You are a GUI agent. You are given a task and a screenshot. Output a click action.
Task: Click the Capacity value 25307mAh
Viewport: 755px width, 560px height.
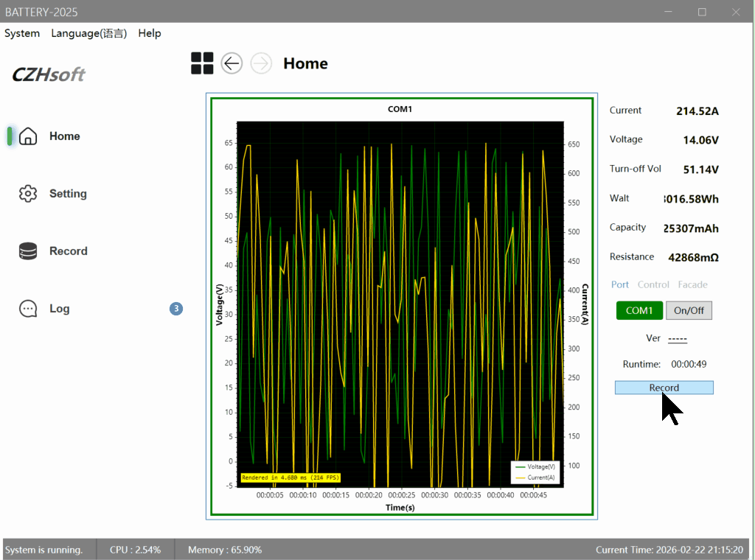click(691, 228)
